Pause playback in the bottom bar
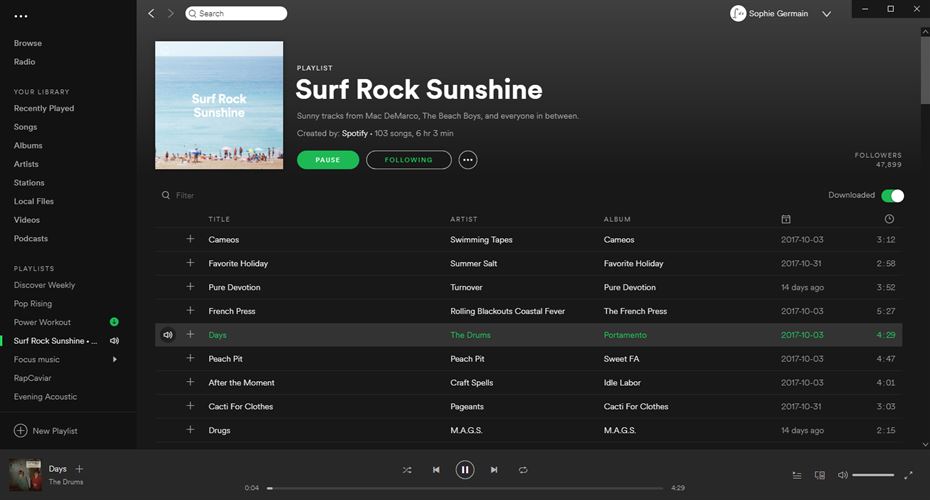930x500 pixels. click(x=465, y=470)
